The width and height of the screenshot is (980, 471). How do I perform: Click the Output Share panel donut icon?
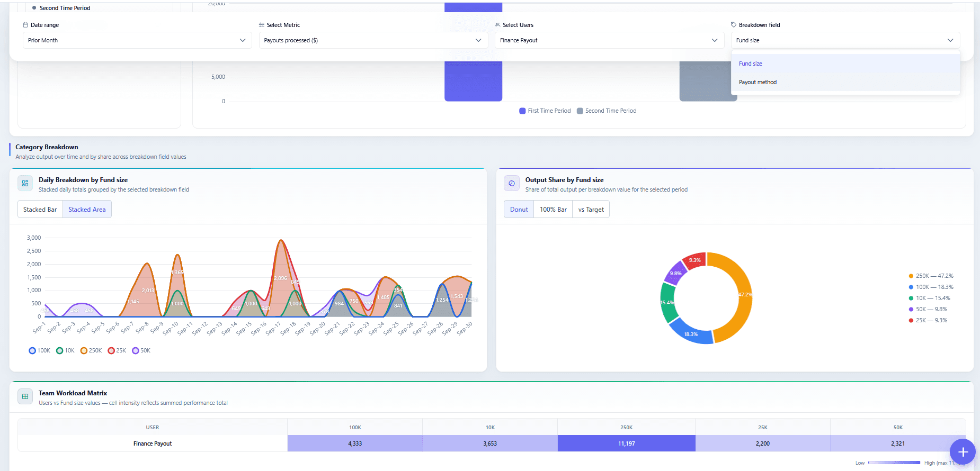click(512, 183)
